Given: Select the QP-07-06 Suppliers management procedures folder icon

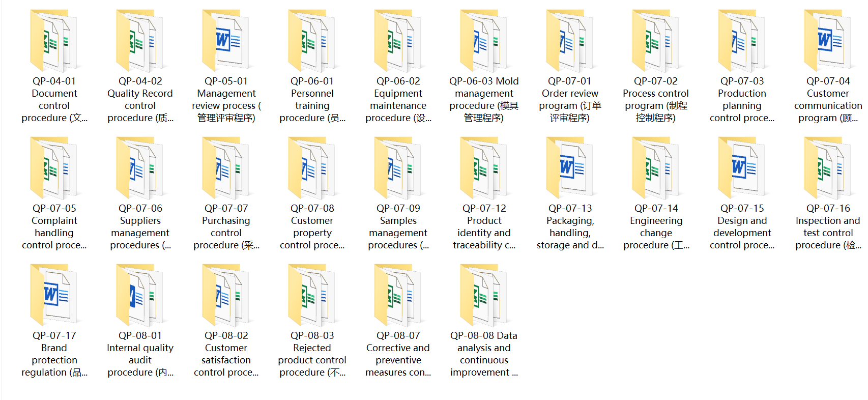Looking at the screenshot, I should pyautogui.click(x=140, y=168).
